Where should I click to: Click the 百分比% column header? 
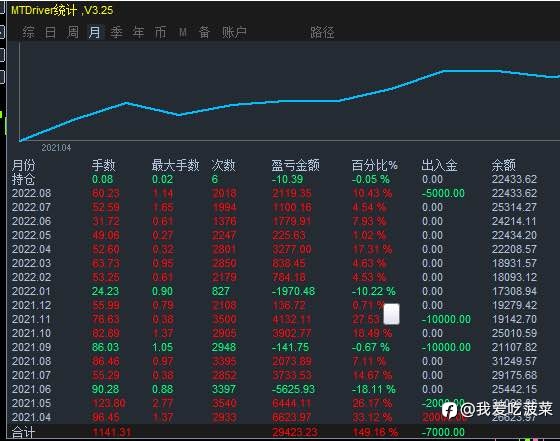pyautogui.click(x=375, y=165)
